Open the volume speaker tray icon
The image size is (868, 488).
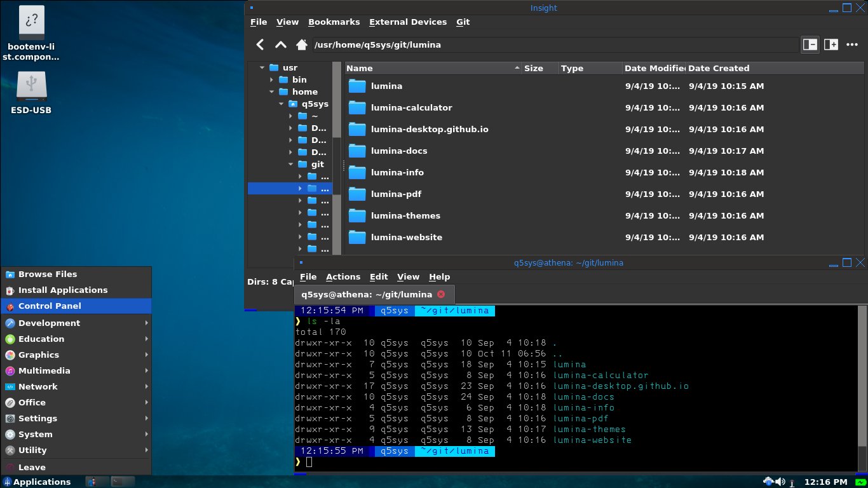(780, 482)
